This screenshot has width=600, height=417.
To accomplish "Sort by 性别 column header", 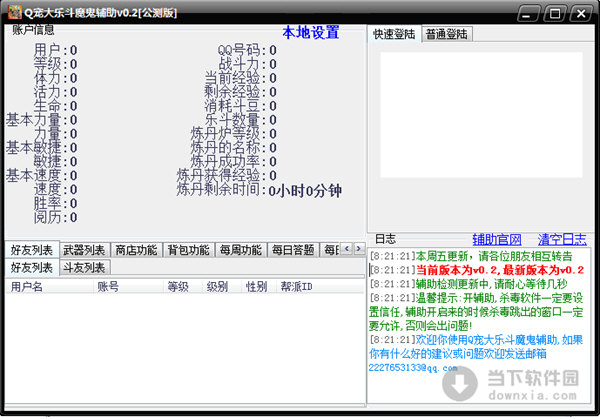I will point(258,287).
